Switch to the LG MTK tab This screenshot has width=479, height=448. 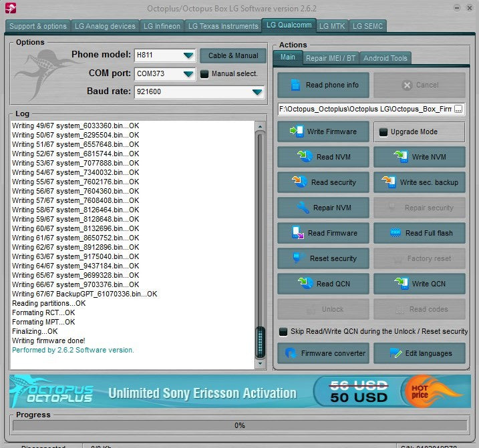point(331,26)
